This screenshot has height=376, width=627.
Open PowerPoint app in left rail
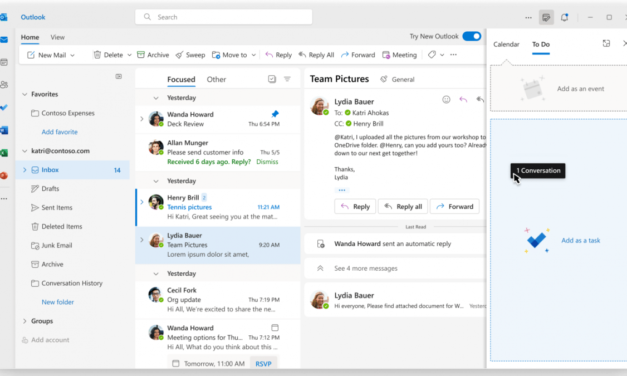pos(4,176)
